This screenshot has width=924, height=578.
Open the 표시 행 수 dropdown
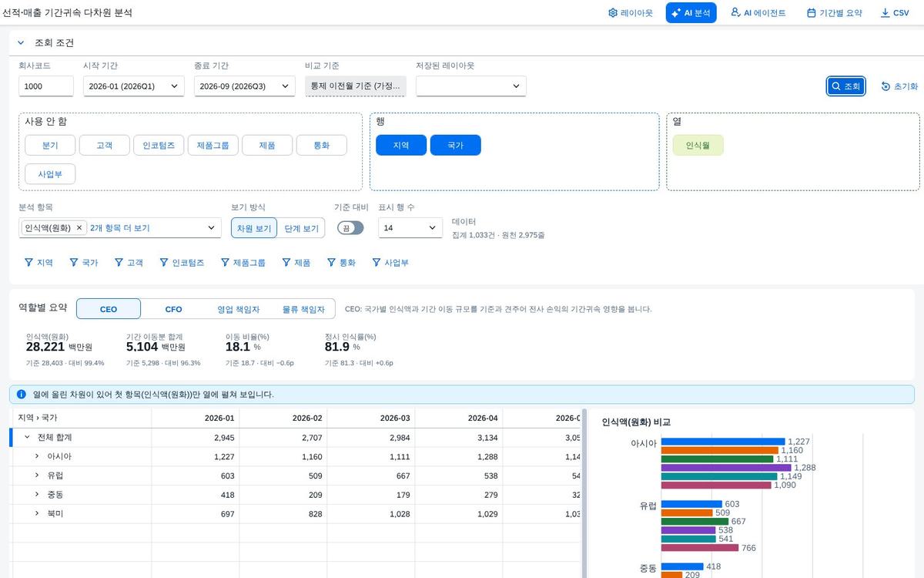[x=410, y=228]
